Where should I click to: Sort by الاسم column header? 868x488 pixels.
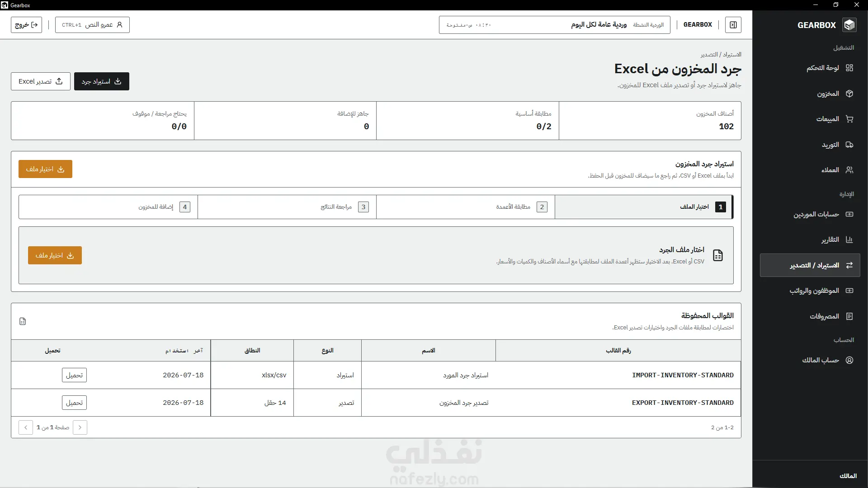(x=429, y=351)
